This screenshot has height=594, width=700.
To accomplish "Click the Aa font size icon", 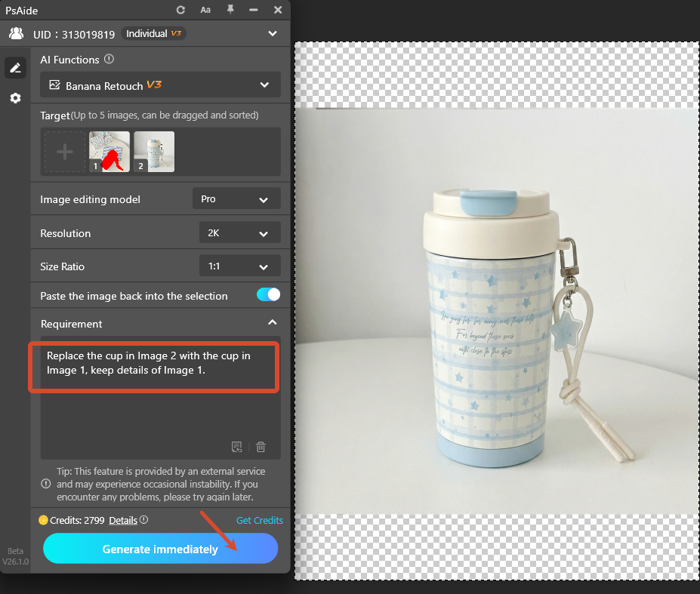I will click(x=205, y=10).
